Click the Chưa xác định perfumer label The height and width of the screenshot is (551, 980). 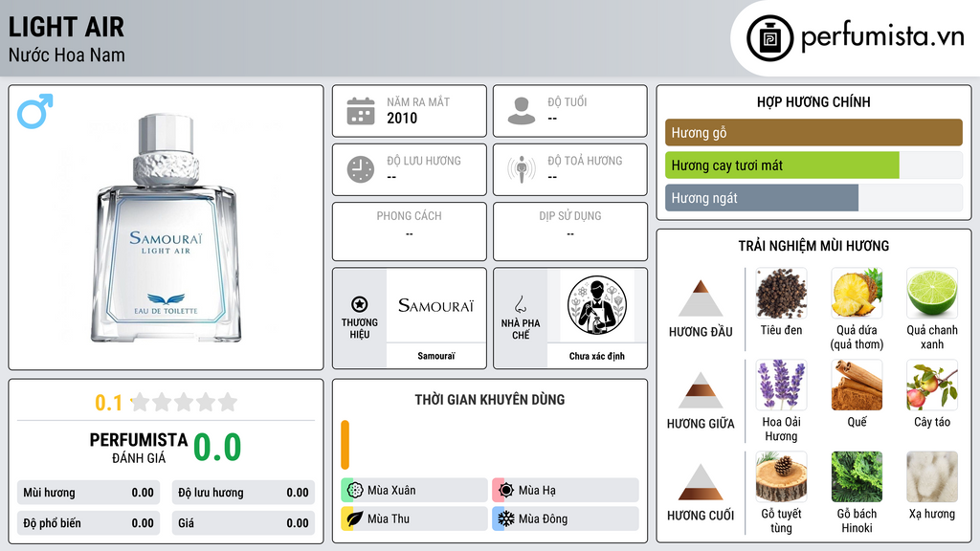(597, 356)
